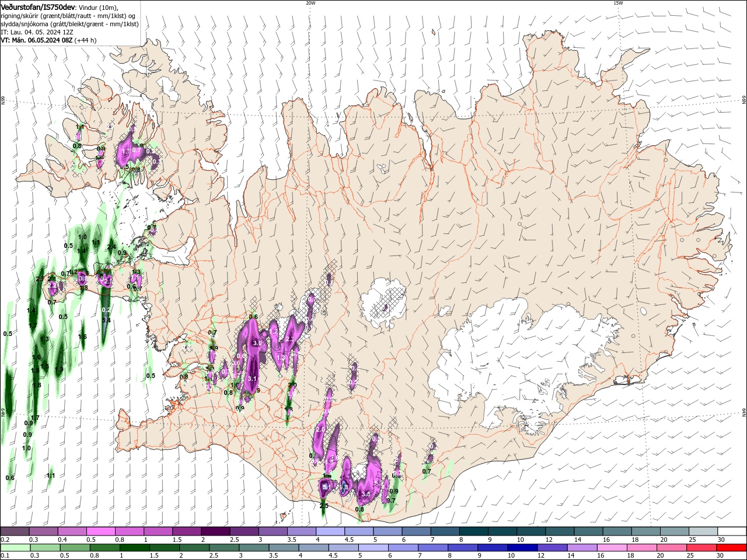Click the 0.2 label on the snow legend
The height and width of the screenshot is (560, 747).
coord(5,540)
